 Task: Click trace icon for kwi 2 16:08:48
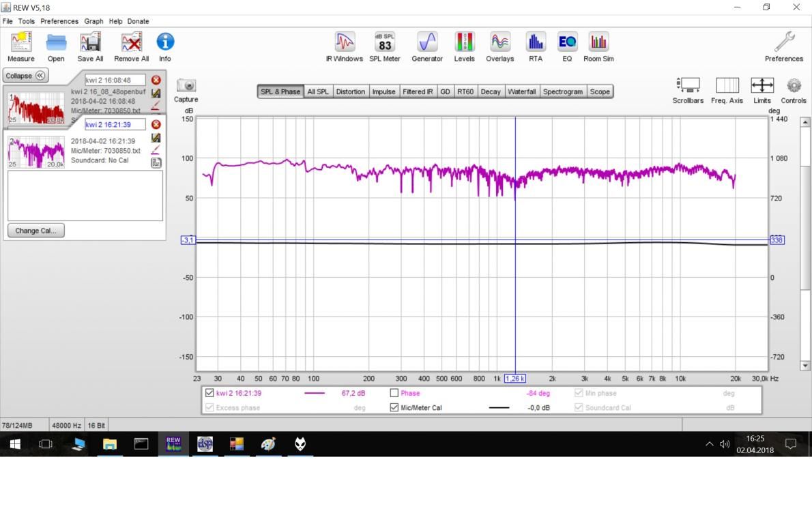pos(156,93)
